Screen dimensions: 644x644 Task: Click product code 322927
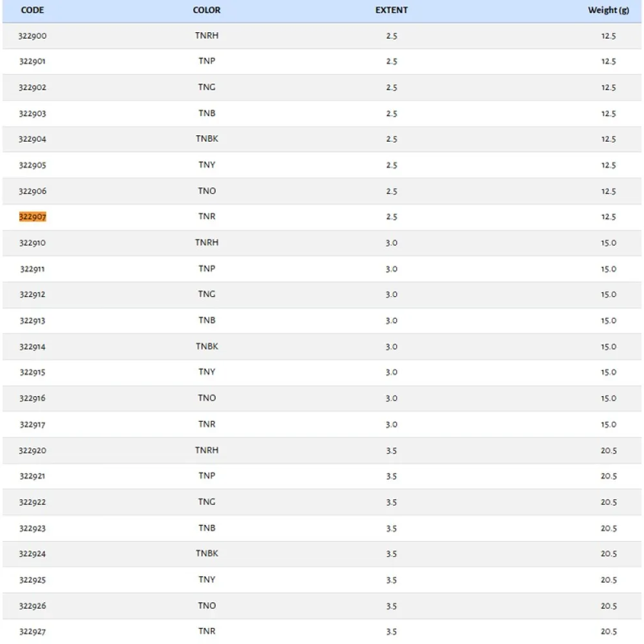pyautogui.click(x=32, y=631)
